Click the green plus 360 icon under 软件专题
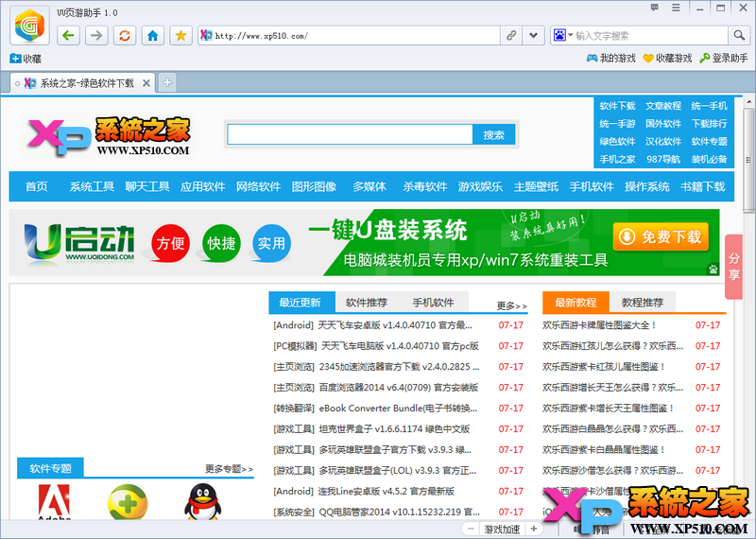The height and width of the screenshot is (539, 756). tap(128, 502)
